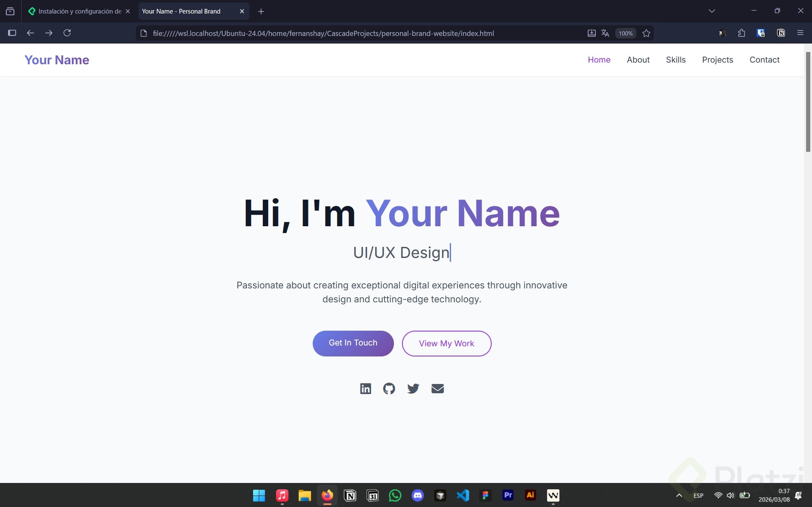Viewport: 812px width, 507px height.
Task: Open Adobe Illustrator from the taskbar
Action: (530, 495)
